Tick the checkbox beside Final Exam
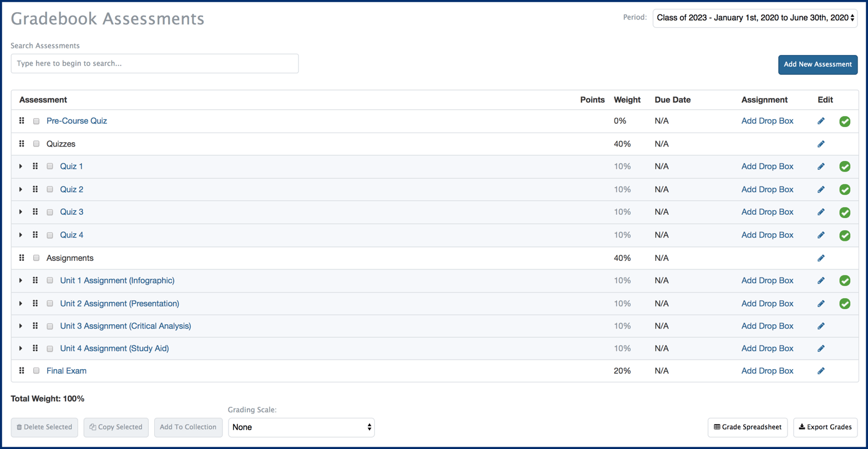868x449 pixels. 36,370
